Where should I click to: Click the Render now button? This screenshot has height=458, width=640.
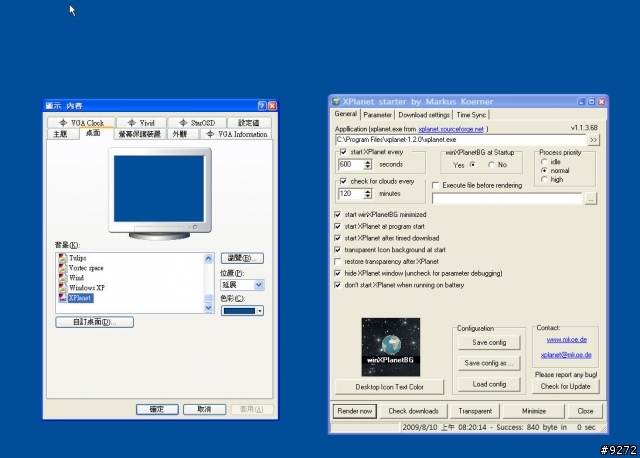click(x=355, y=411)
